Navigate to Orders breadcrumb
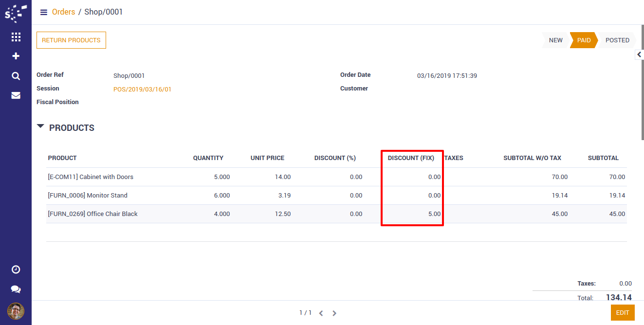The height and width of the screenshot is (325, 644). [x=64, y=12]
